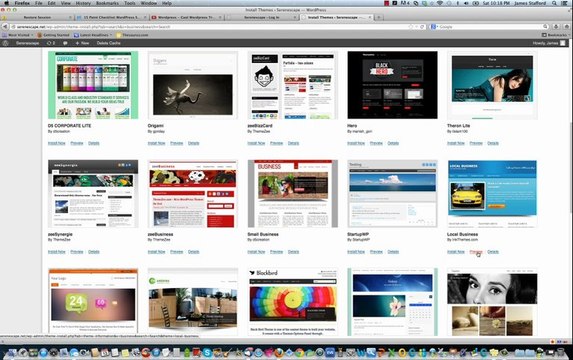
Task: Click Preview under the Small Business theme
Action: tap(277, 252)
